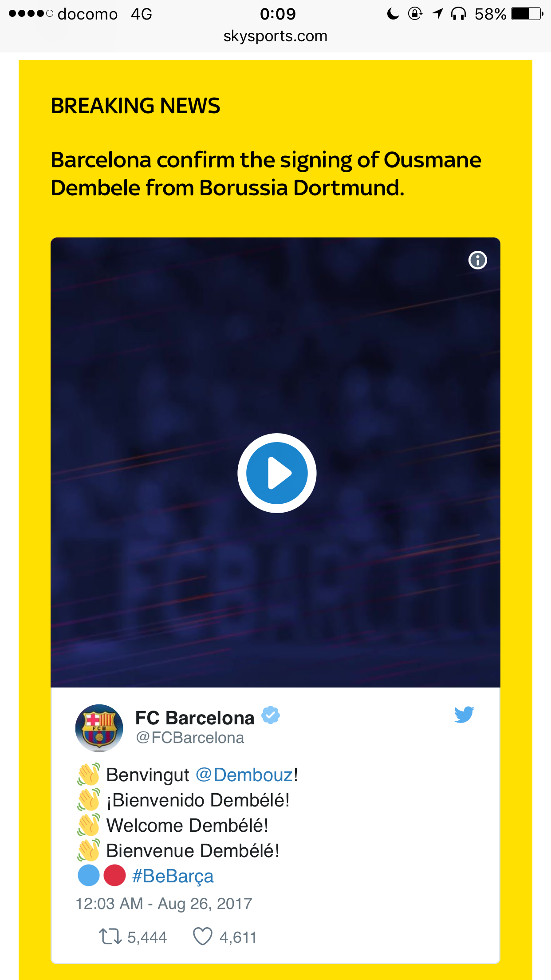Play the embedded tweet video
Screen dimensions: 551x980
point(277,473)
